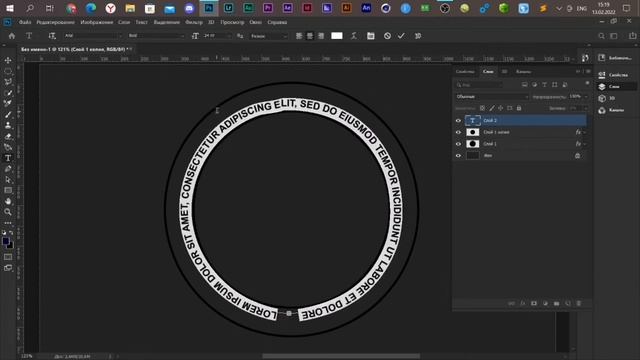The width and height of the screenshot is (640, 360).
Task: Open the Edit Toolbar three-dots button
Action: (x=8, y=223)
